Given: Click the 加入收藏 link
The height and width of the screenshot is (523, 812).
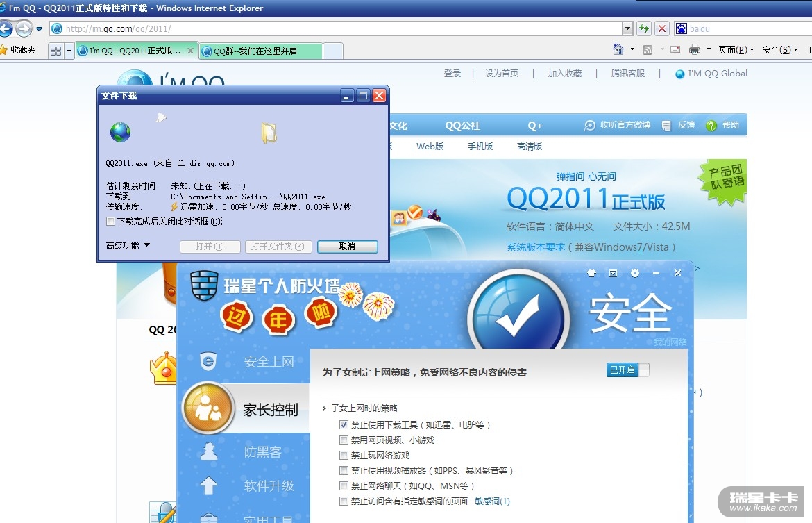Looking at the screenshot, I should click(565, 74).
